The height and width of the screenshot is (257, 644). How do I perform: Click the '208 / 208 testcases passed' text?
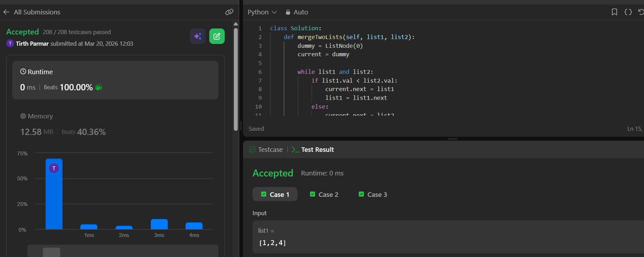click(x=77, y=32)
